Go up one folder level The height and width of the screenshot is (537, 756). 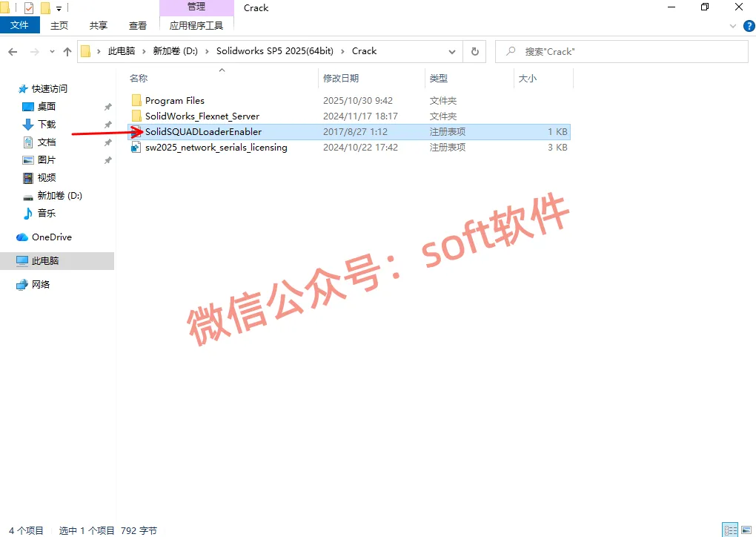[x=67, y=52]
